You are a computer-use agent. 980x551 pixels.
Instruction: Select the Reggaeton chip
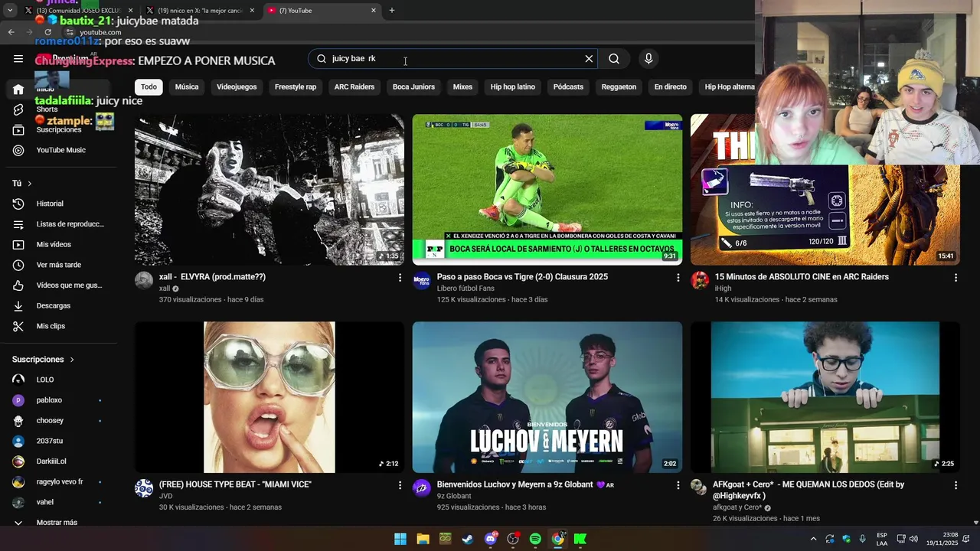click(619, 86)
